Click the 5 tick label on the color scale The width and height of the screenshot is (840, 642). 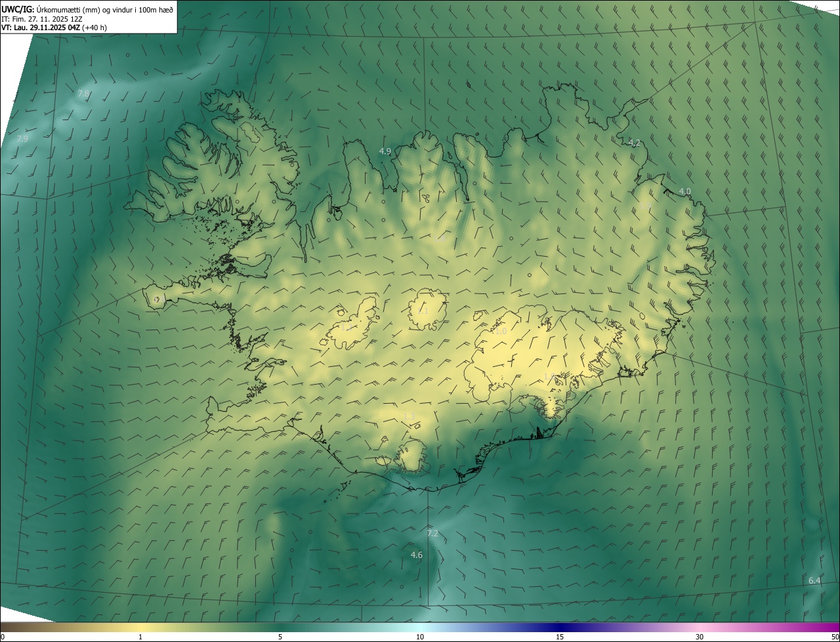(280, 637)
